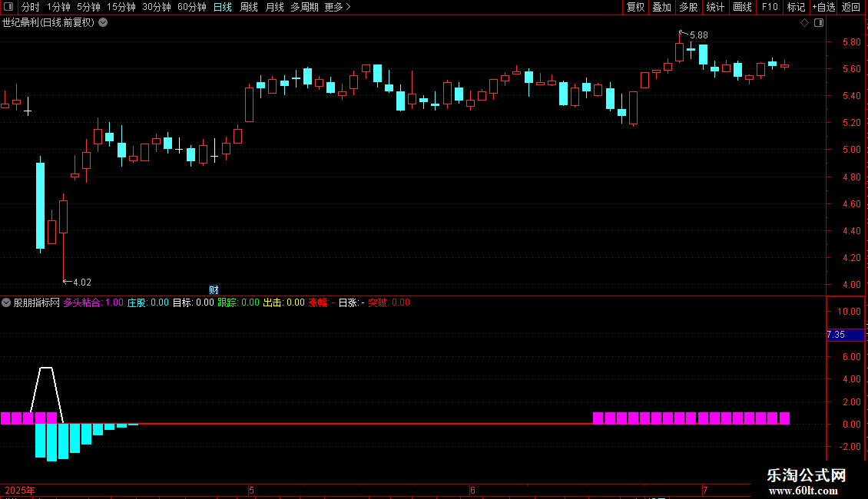Open the 复权 adjustment option
This screenshot has height=499, width=868.
tap(635, 7)
